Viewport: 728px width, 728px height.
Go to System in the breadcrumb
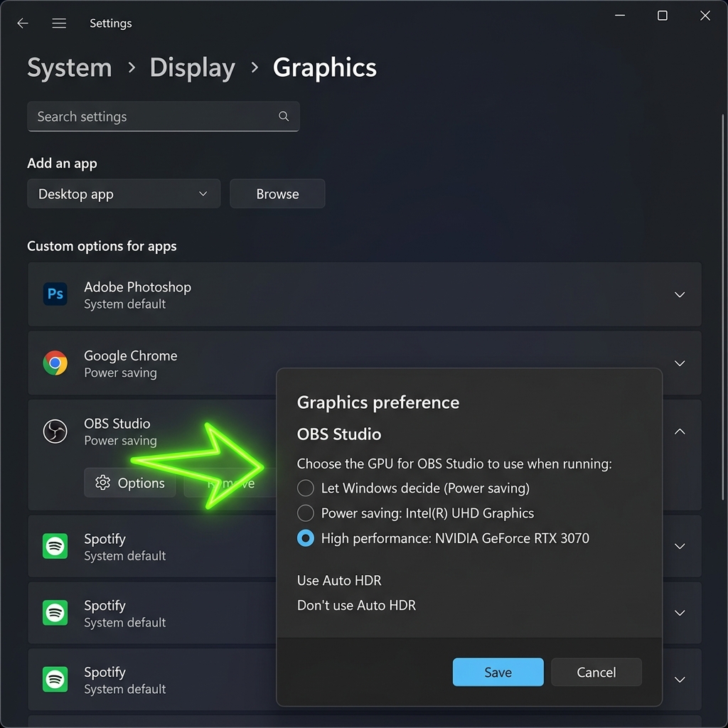click(x=70, y=68)
